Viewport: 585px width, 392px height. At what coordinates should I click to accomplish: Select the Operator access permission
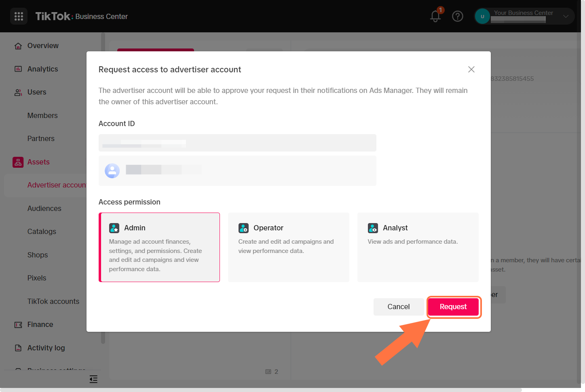click(288, 247)
